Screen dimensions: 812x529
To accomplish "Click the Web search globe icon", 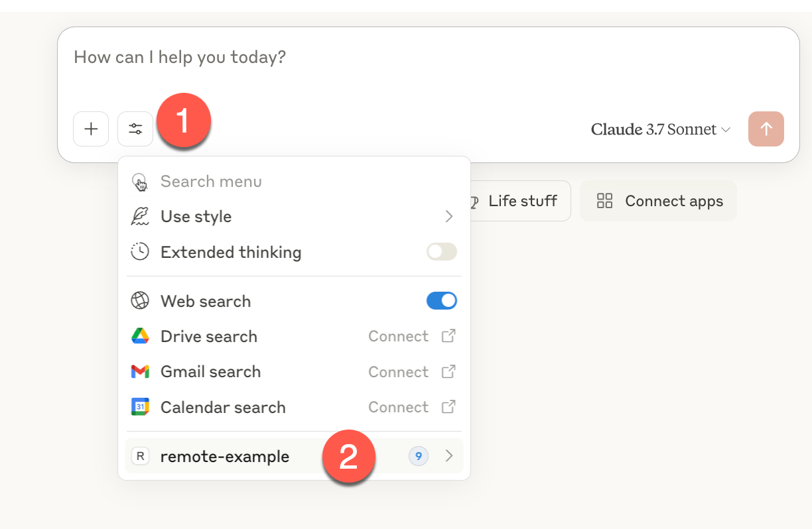I will click(x=140, y=301).
